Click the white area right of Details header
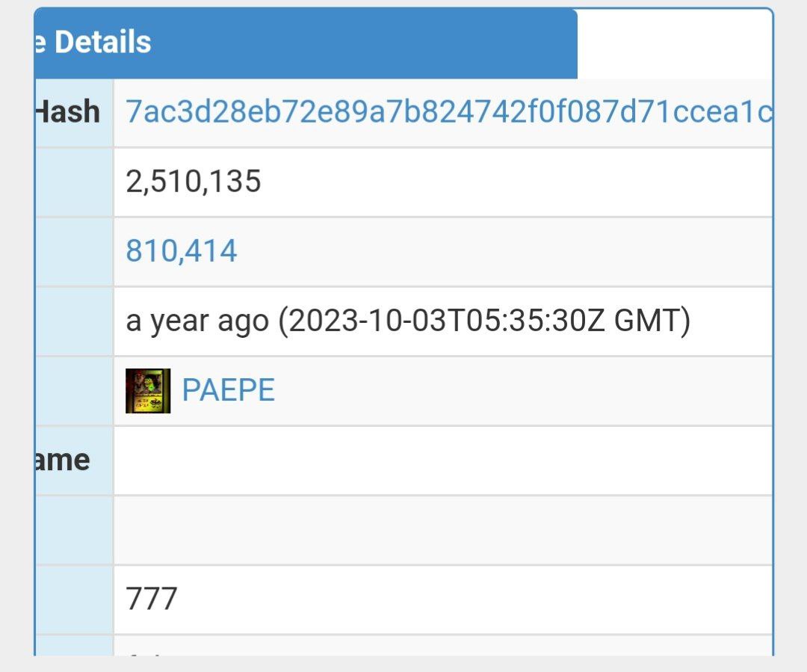807x672 pixels. [x=675, y=44]
